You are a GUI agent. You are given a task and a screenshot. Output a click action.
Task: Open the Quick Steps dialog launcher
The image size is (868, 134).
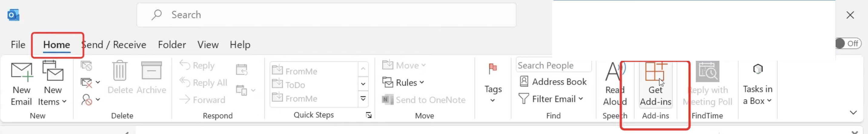pyautogui.click(x=369, y=116)
